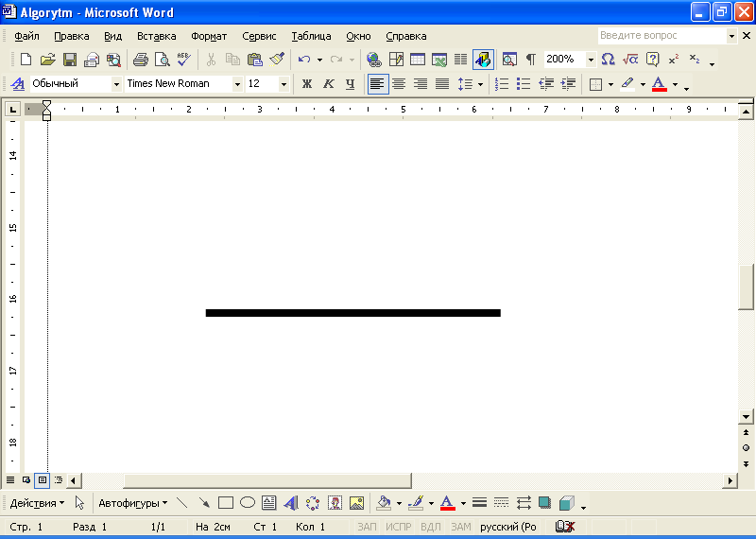The image size is (756, 539).
Task: Insert a Text Box from the drawing toolbar
Action: point(269,503)
